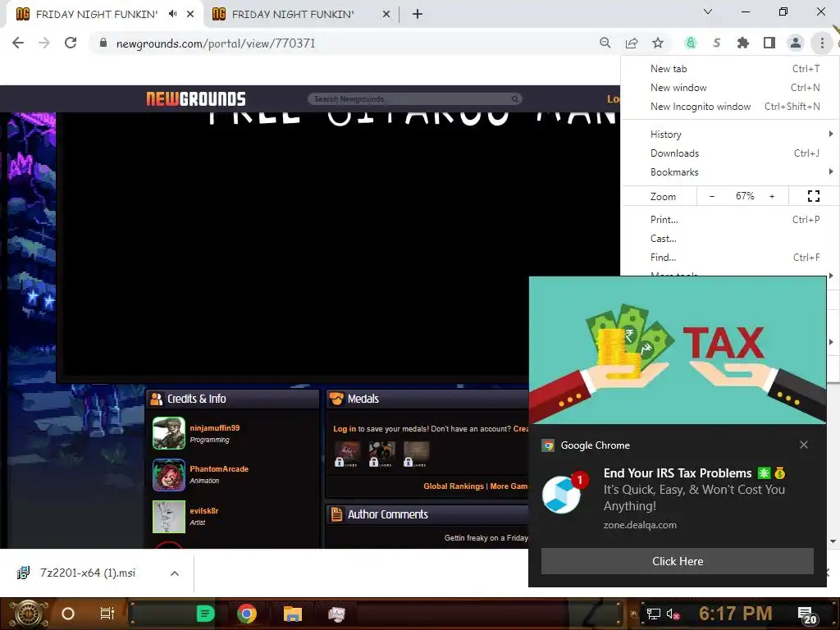
Task: Click ninjamuffin99 avatar thumbnail
Action: 169,433
